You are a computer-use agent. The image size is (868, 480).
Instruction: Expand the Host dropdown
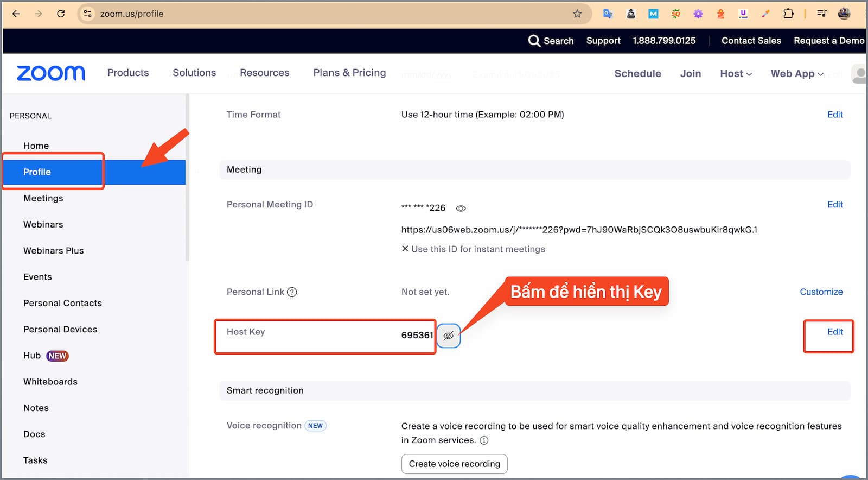click(x=736, y=73)
